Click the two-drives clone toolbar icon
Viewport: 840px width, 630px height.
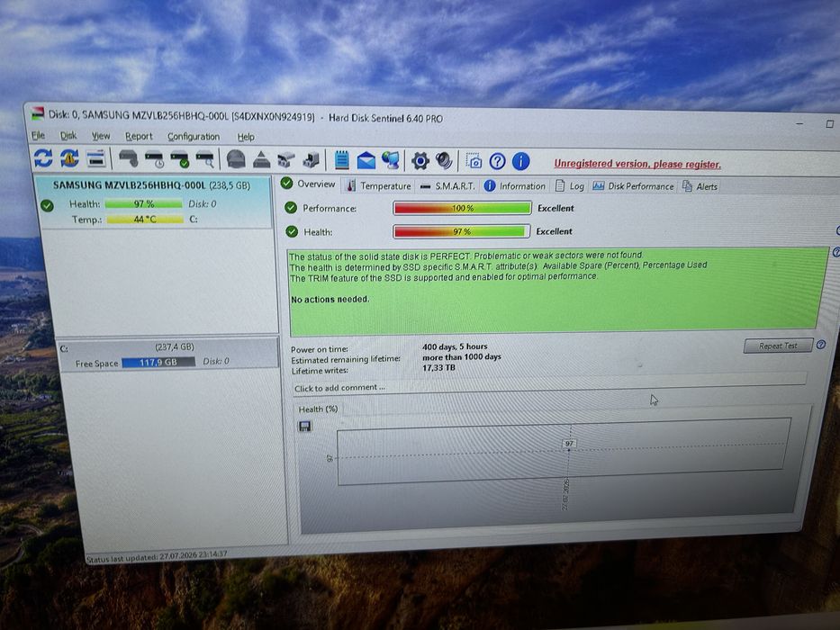286,159
